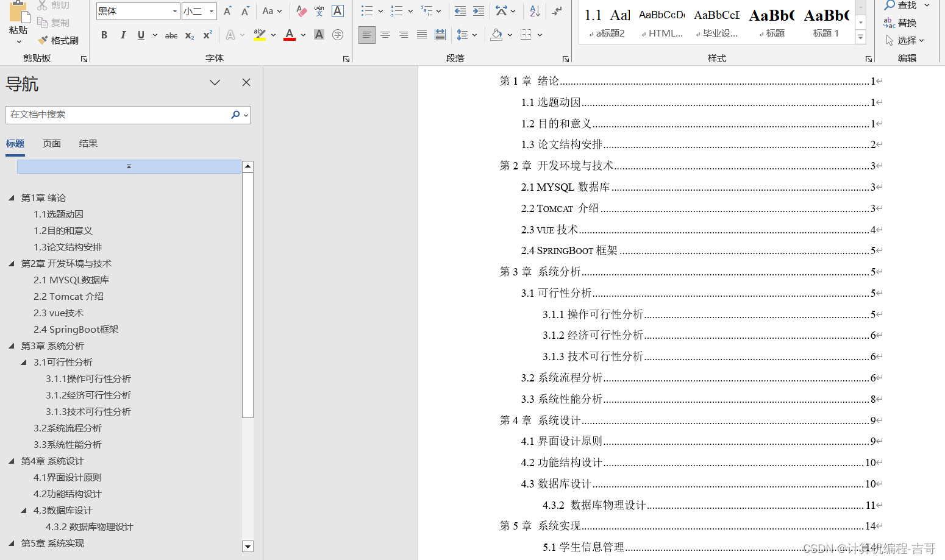
Task: Click the document search input field
Action: pyautogui.click(x=119, y=115)
